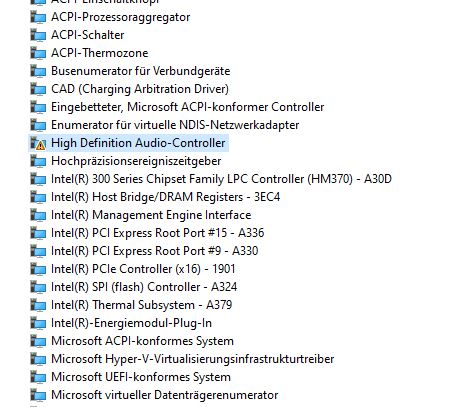
Task: Select CAD (Charging Arbitration Driver) entry
Action: (x=140, y=89)
